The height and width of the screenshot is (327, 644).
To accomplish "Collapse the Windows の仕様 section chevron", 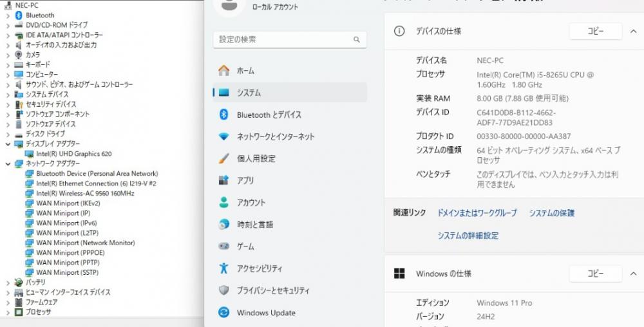I will click(x=633, y=274).
